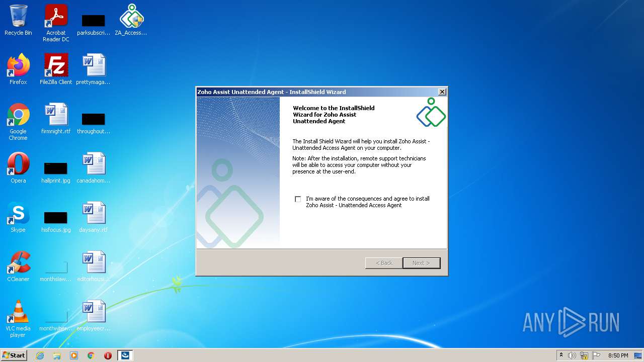This screenshot has height=362, width=644.
Task: Select the throughout... desktop file
Action: (x=94, y=123)
